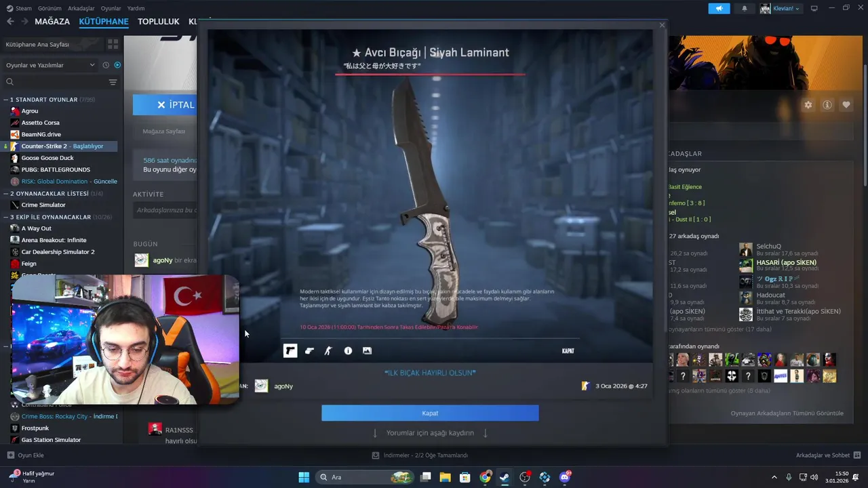
Task: Open the Görünüm menu
Action: coord(50,8)
